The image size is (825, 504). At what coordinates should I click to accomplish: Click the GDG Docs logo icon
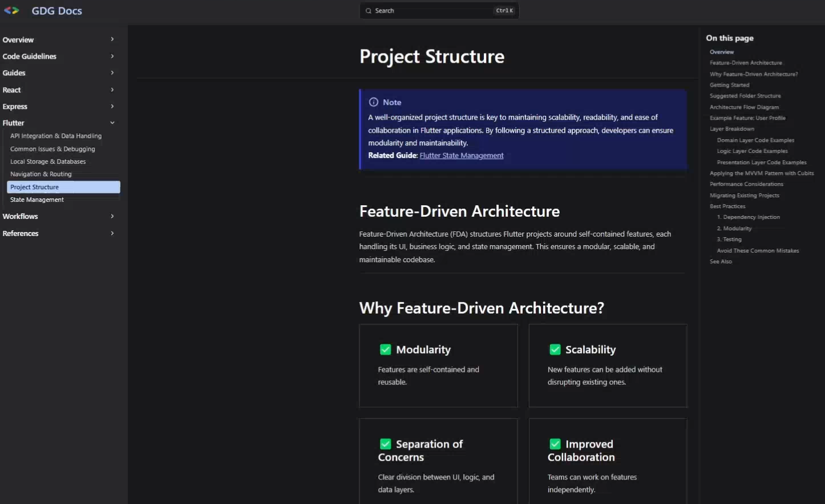click(11, 10)
